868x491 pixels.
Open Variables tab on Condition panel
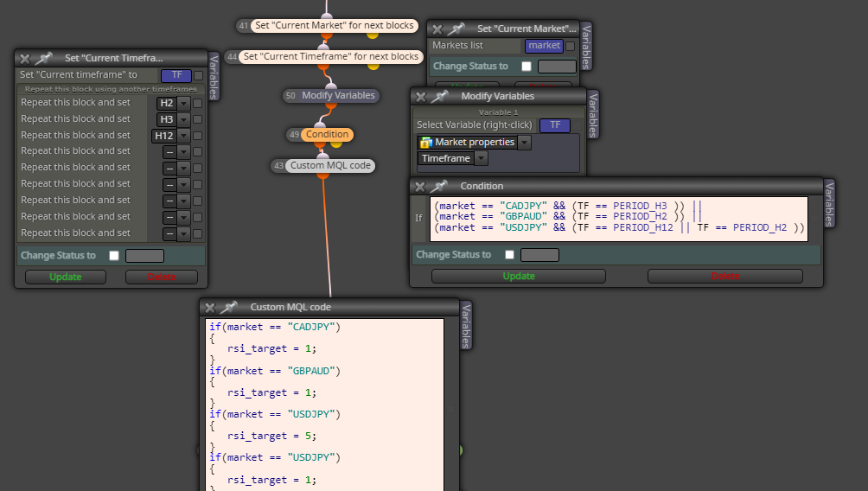point(829,204)
